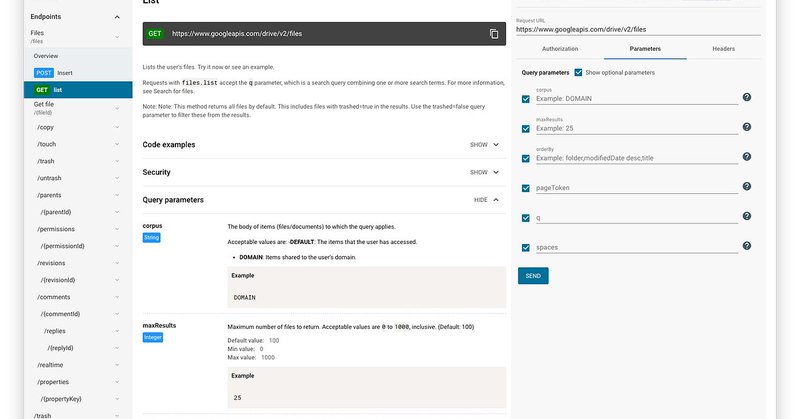Focus the pageToken input field

(637, 188)
